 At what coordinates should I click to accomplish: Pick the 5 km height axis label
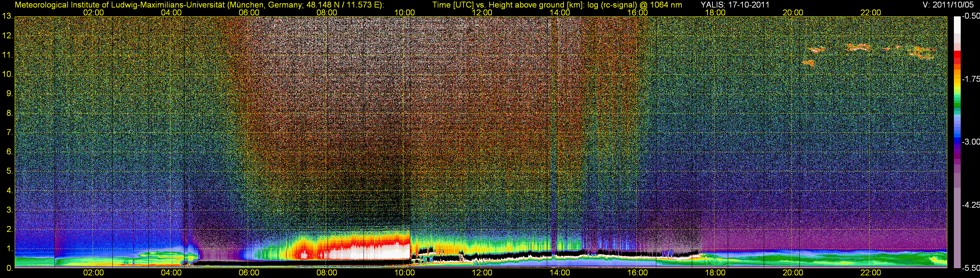click(9, 171)
